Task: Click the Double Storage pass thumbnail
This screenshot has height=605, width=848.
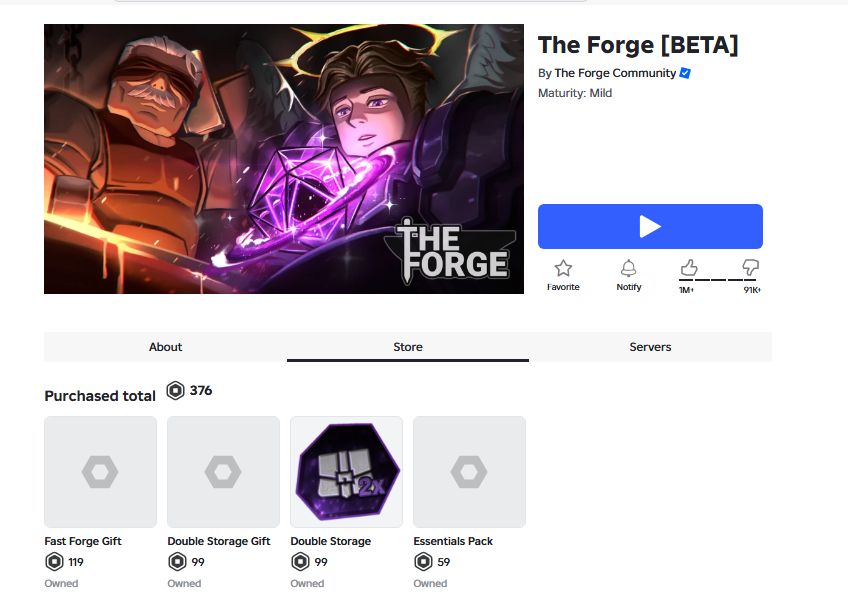Action: [347, 472]
